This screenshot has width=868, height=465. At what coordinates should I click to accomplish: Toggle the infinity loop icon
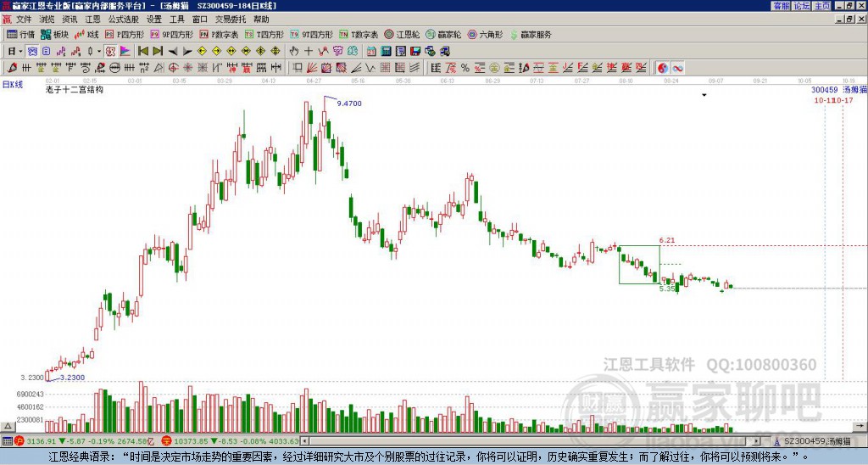click(x=677, y=68)
